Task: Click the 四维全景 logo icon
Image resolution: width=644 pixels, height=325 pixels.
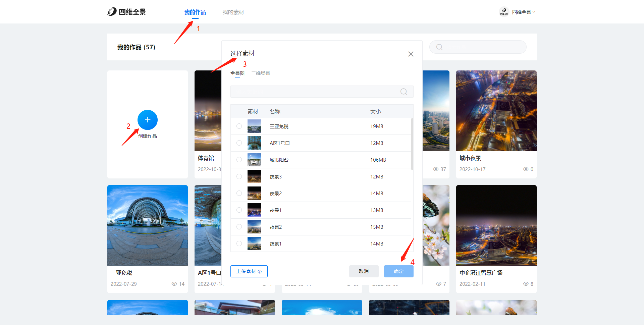Action: point(112,12)
